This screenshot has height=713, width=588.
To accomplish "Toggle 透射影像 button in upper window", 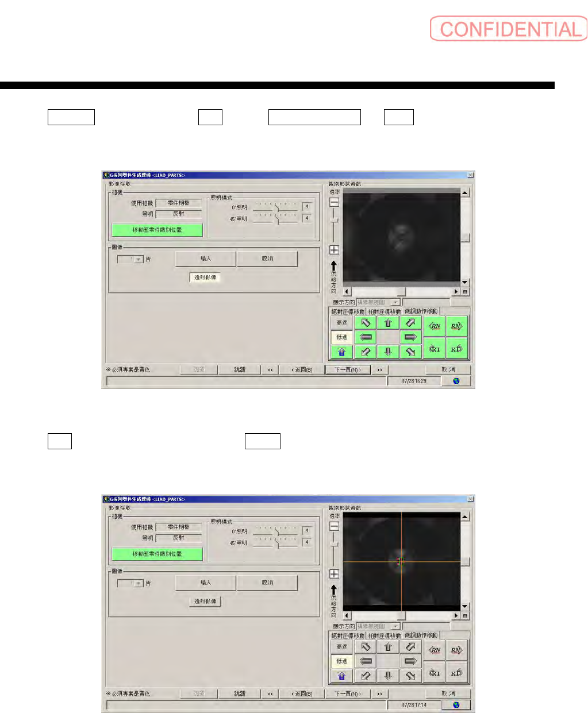I will coord(205,278).
